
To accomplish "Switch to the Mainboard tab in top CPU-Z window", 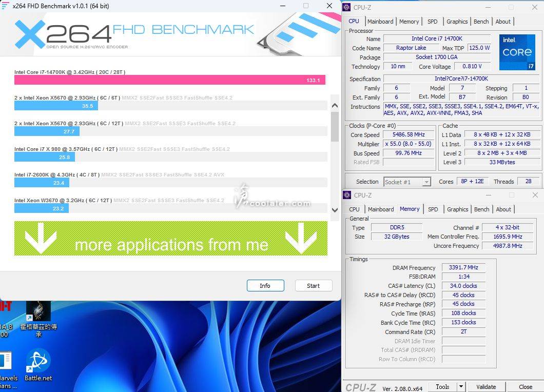I will [380, 22].
